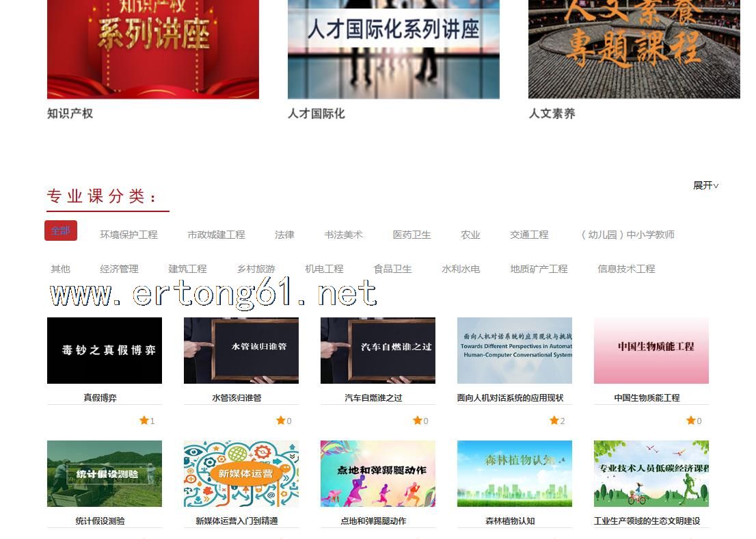756x539 pixels.
Task: Click the star icon under 中国生物质能工程
Action: pos(691,421)
